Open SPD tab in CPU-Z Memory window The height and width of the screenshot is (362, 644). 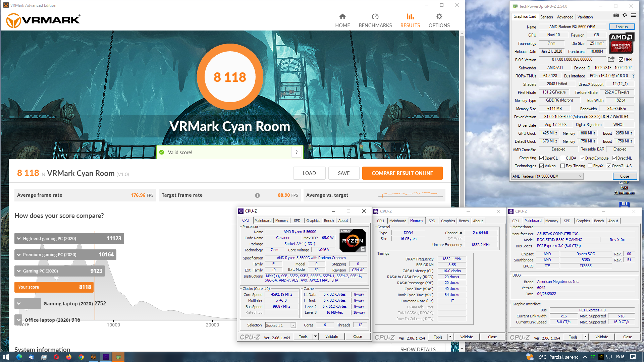pos(432,221)
